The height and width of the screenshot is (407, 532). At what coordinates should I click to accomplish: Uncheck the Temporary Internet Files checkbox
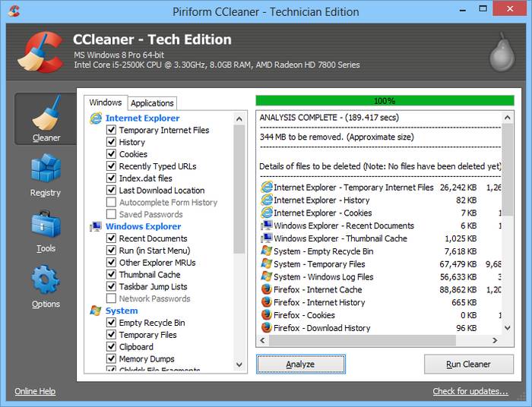point(112,130)
